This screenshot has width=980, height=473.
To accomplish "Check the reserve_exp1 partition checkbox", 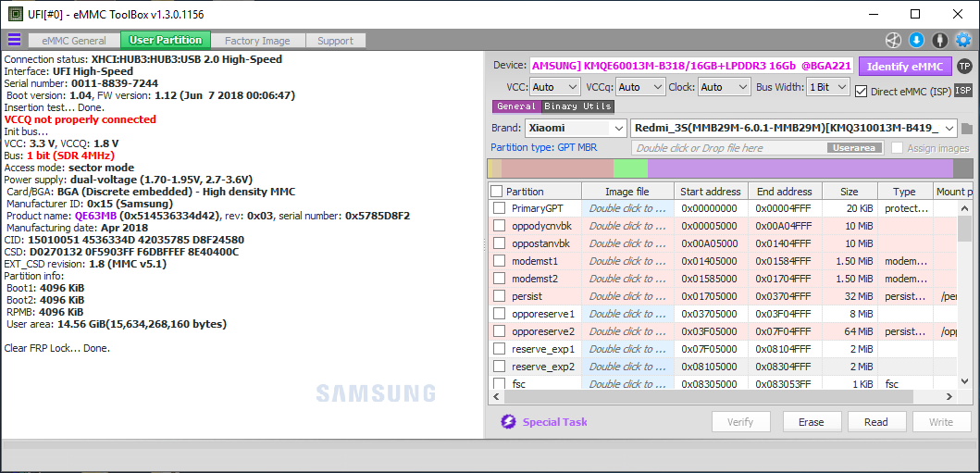I will coord(499,348).
